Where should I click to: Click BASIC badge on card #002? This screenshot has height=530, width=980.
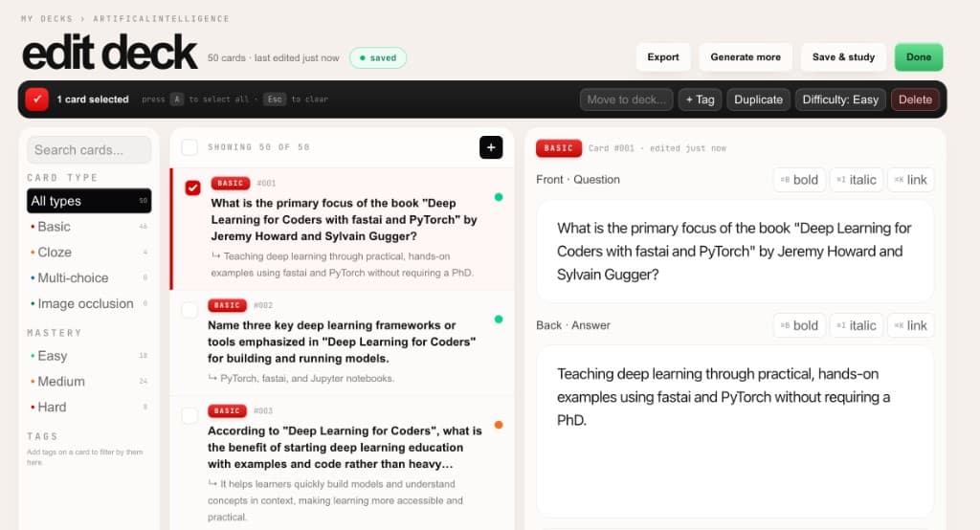click(227, 305)
